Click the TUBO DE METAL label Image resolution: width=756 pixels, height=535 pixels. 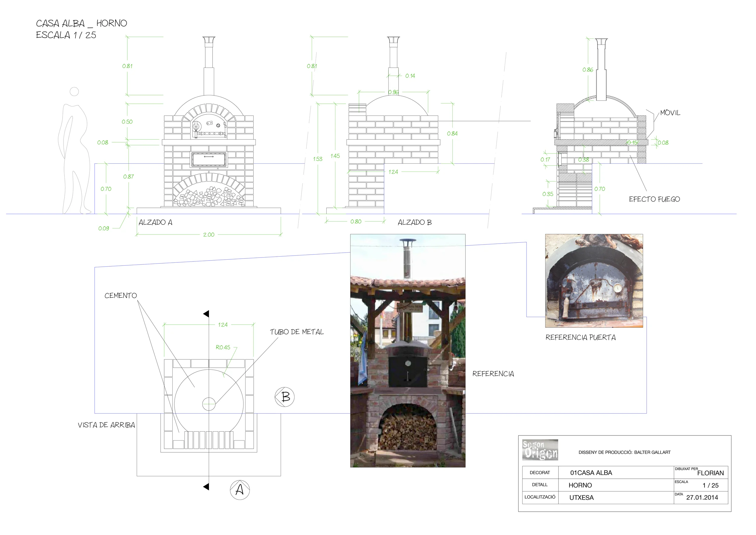(297, 332)
